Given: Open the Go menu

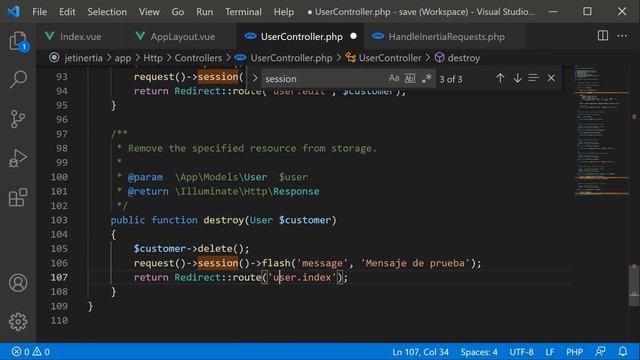Looking at the screenshot, I should (x=178, y=12).
